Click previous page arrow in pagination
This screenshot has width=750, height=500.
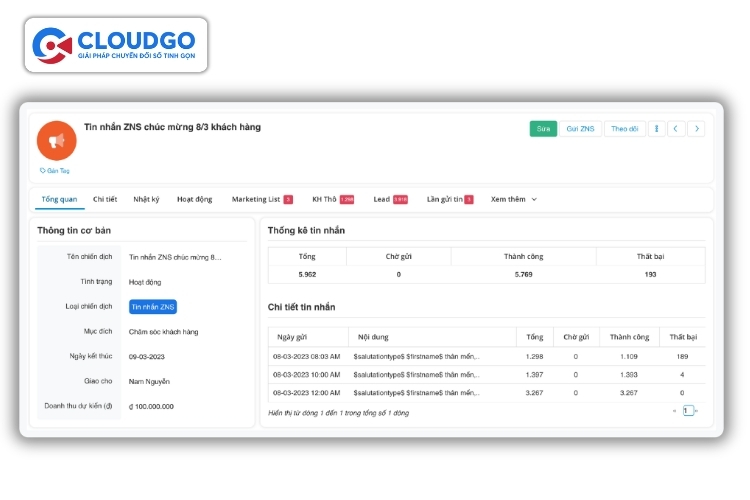676,411
